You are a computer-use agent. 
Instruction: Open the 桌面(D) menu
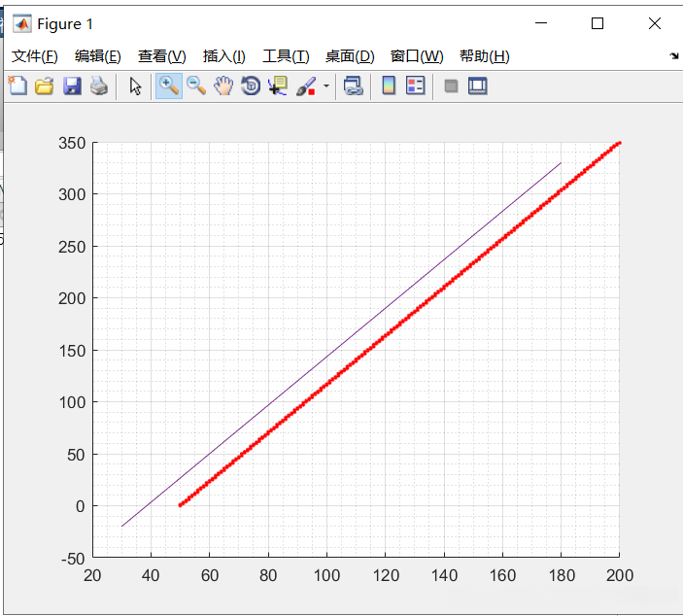point(350,56)
